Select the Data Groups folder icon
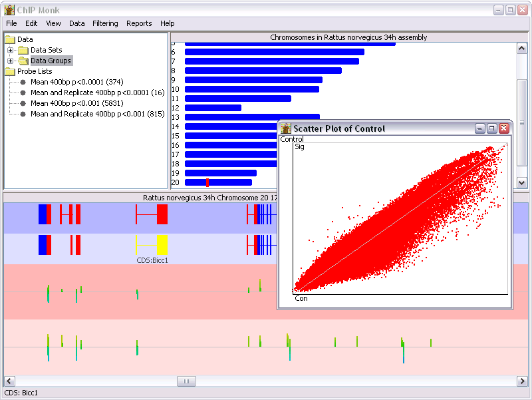Screen dimensions: 532x400 [x=23, y=61]
